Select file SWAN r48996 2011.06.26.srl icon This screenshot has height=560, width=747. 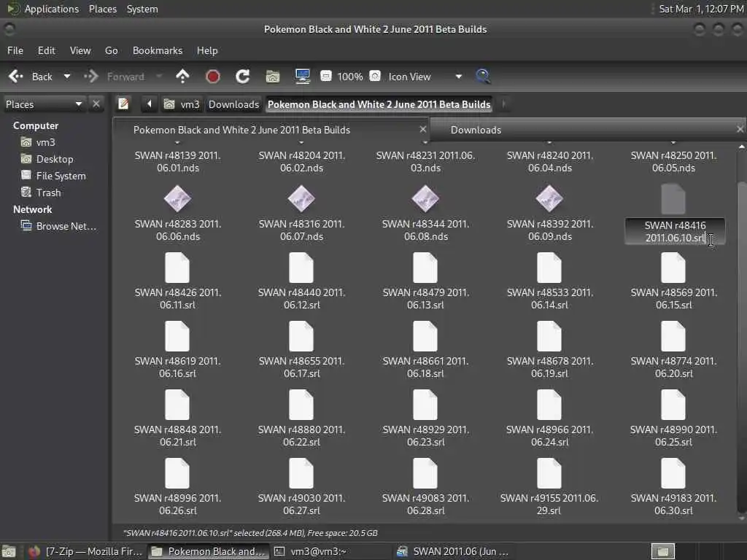(177, 473)
